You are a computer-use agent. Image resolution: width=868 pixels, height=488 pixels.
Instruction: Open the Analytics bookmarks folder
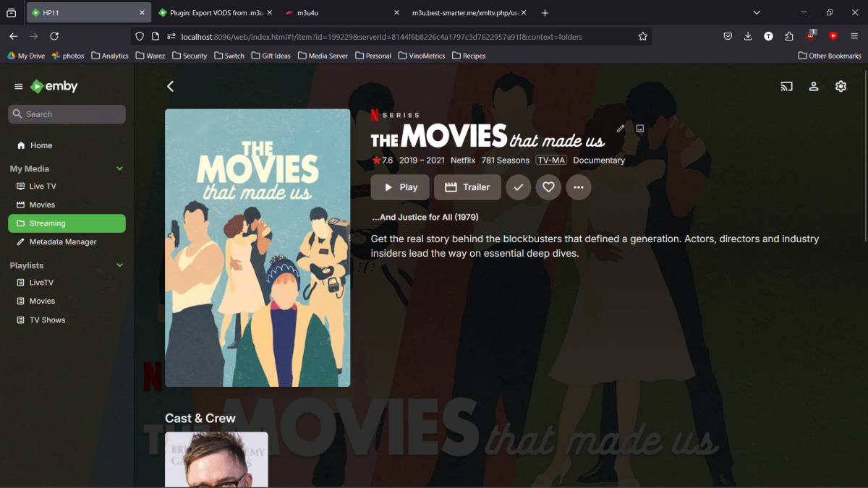[x=110, y=56]
